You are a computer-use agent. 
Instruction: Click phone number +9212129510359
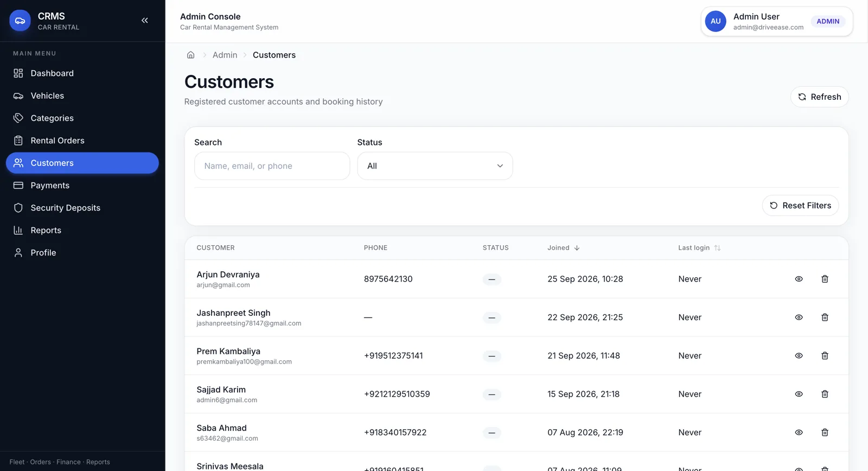(397, 394)
